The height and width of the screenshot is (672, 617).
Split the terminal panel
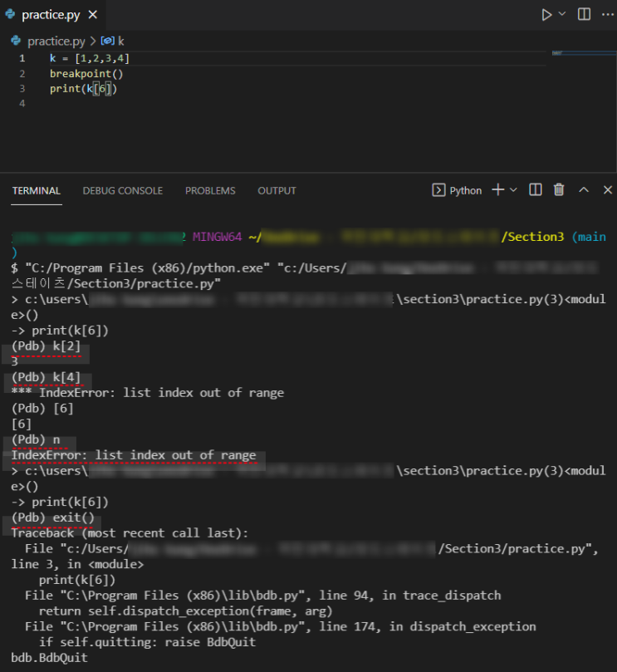point(536,189)
